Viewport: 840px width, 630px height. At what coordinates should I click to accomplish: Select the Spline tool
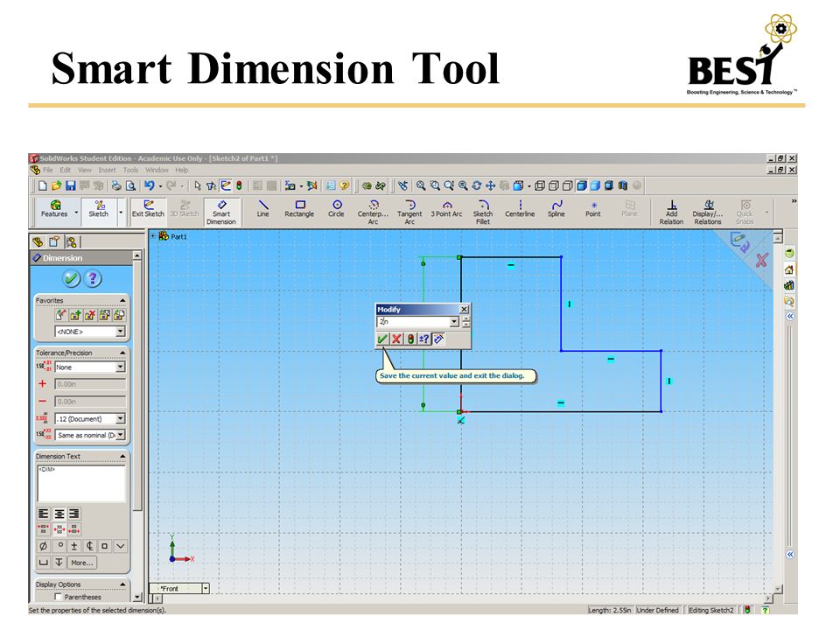[x=556, y=209]
